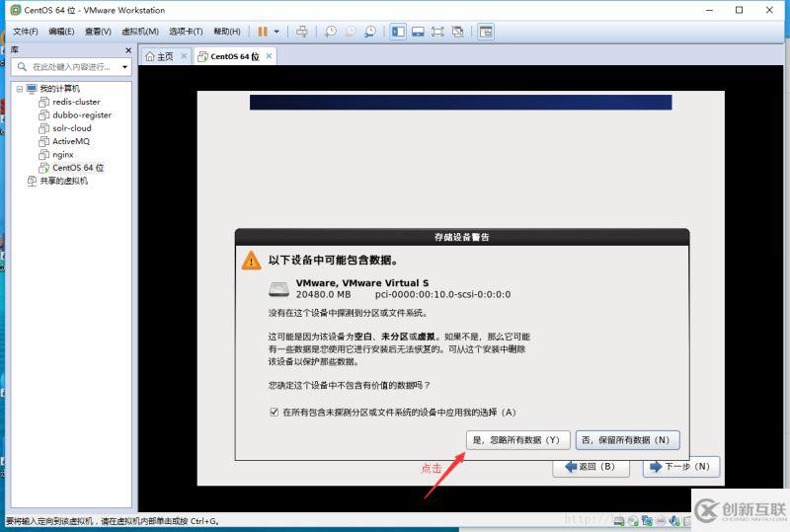The image size is (790, 532).
Task: Click 否，保留所有数据 (N) button
Action: point(628,440)
